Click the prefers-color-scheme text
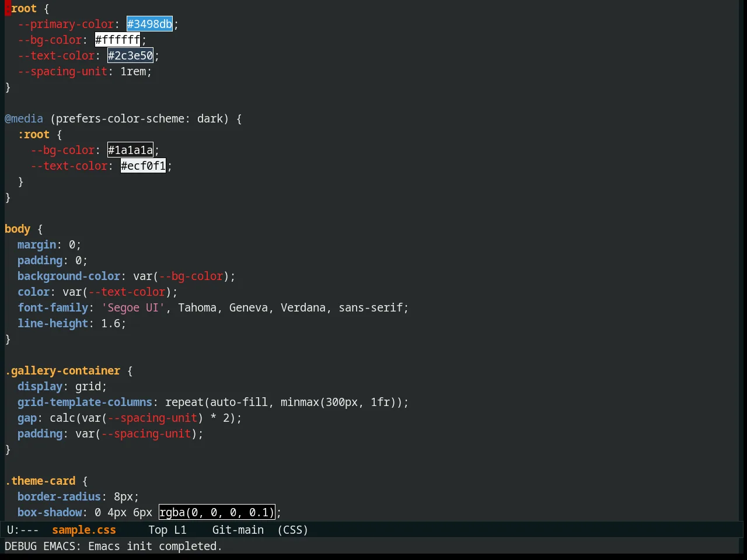 (x=120, y=118)
